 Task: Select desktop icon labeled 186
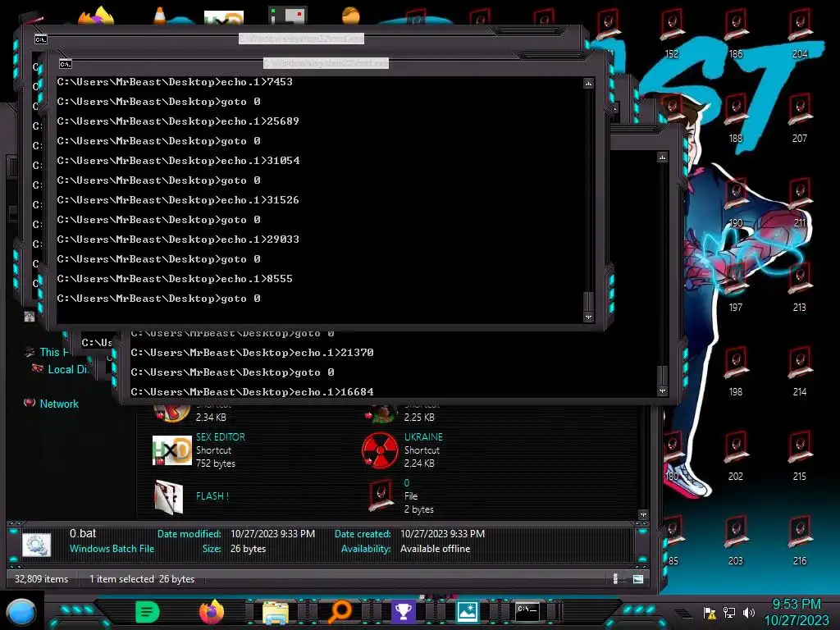(x=736, y=32)
